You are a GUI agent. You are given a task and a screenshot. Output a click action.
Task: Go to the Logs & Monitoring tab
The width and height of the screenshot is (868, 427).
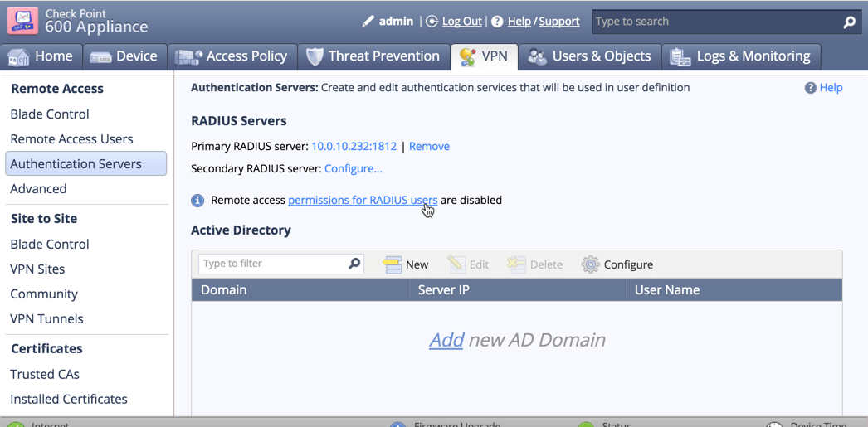point(740,56)
